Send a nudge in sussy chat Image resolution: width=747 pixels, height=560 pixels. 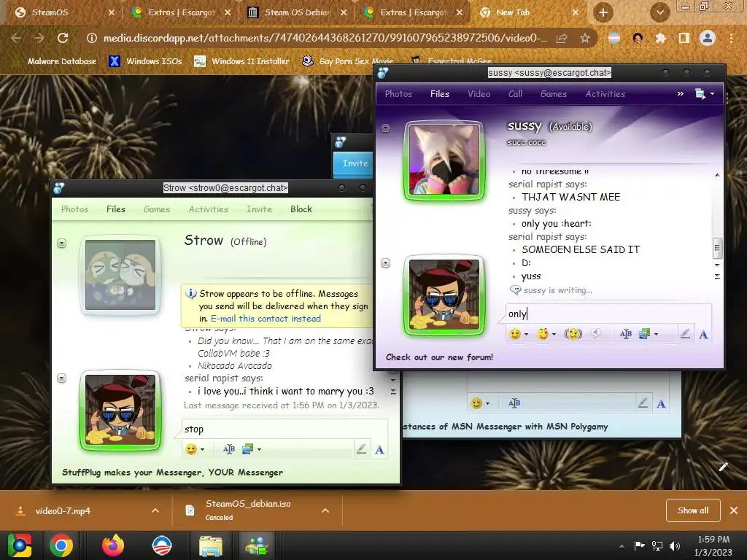573,334
